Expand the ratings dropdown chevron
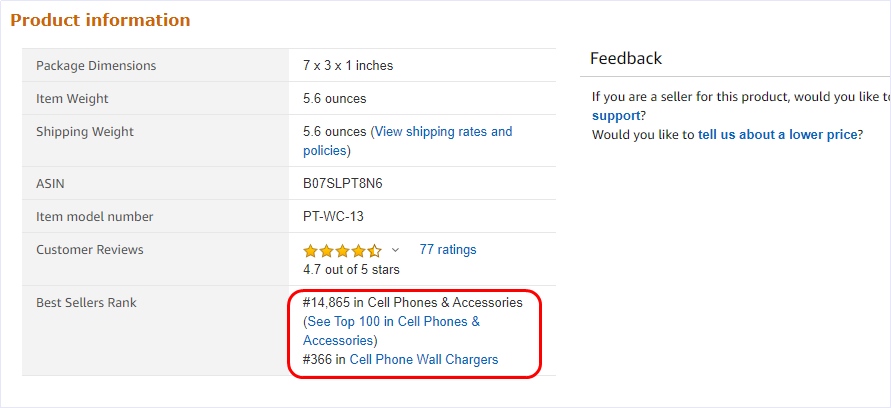The image size is (891, 408). click(395, 250)
